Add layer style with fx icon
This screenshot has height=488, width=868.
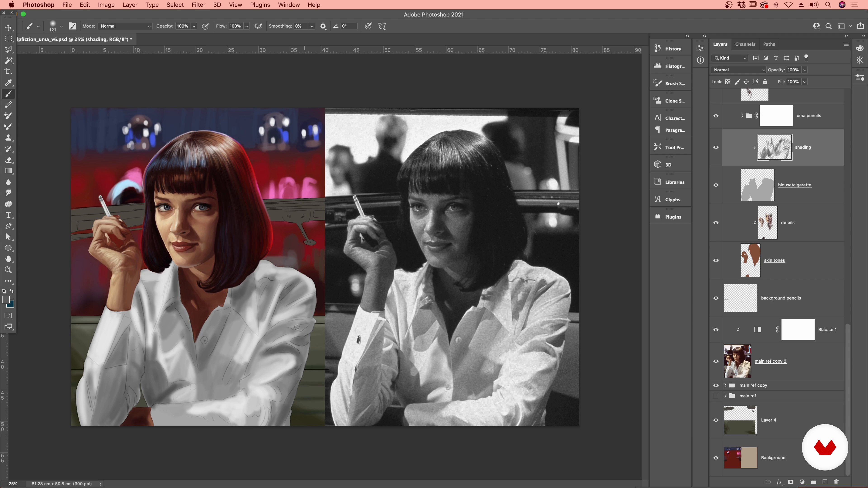pyautogui.click(x=779, y=482)
